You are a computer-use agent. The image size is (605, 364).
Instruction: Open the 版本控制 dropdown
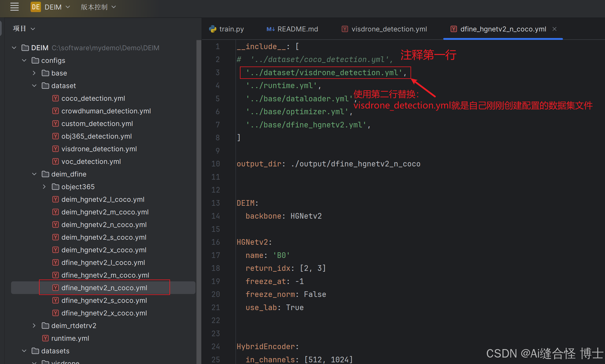click(98, 7)
